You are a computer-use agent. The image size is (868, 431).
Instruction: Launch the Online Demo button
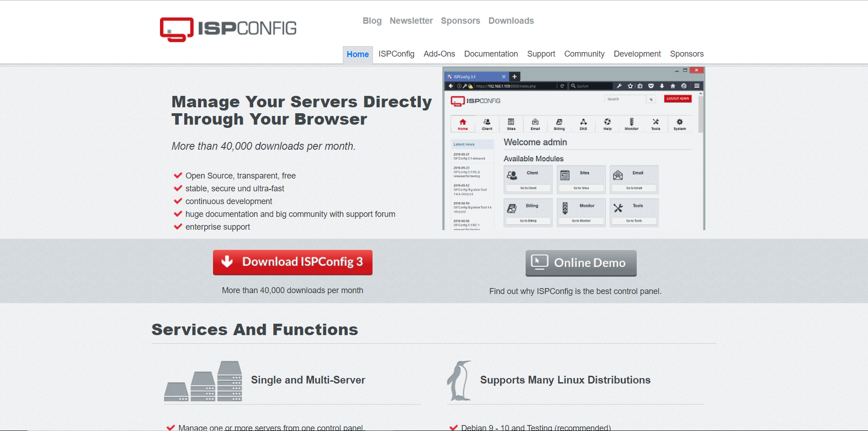click(x=581, y=263)
